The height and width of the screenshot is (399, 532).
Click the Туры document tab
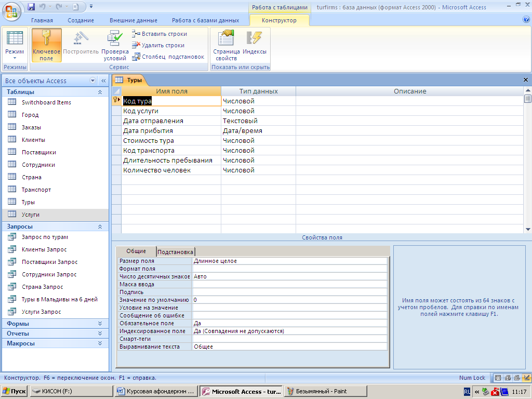click(x=129, y=80)
